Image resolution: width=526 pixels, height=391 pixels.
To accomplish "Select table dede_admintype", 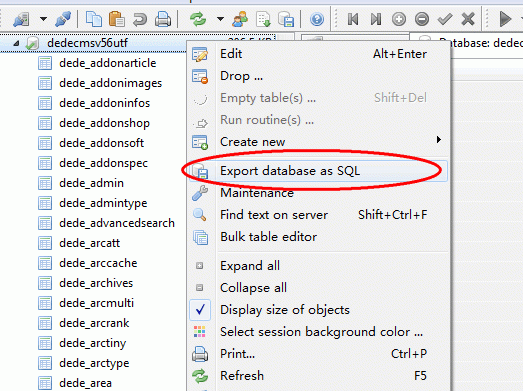I will (103, 203).
